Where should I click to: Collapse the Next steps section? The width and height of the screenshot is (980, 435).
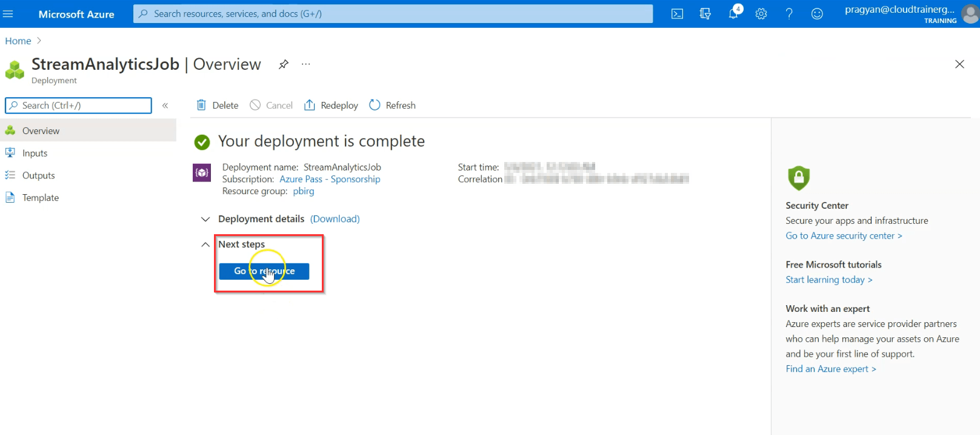pyautogui.click(x=205, y=244)
